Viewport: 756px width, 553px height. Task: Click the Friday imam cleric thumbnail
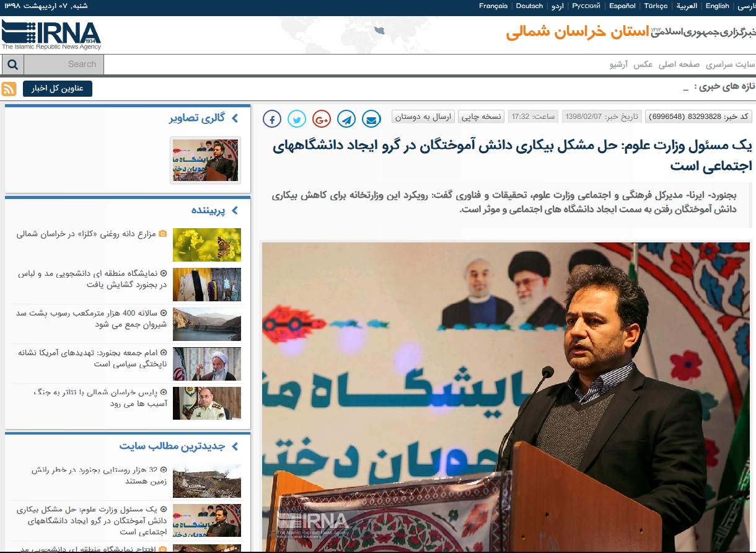(x=207, y=364)
